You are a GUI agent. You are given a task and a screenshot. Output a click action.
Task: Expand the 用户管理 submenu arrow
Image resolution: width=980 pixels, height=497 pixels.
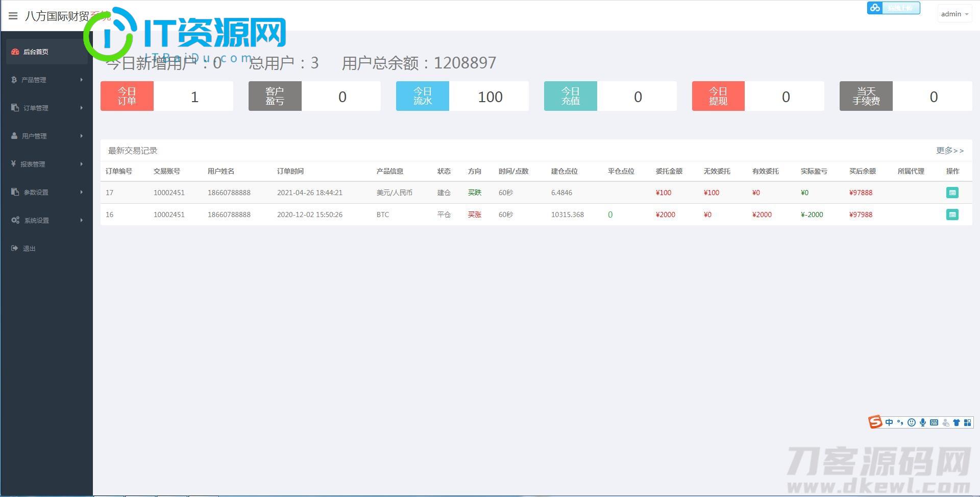pyautogui.click(x=81, y=136)
